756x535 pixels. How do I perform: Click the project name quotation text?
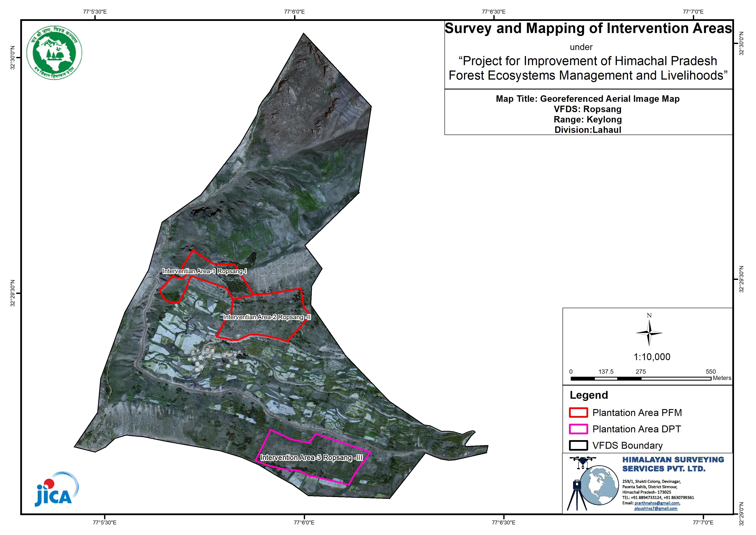pyautogui.click(x=588, y=68)
